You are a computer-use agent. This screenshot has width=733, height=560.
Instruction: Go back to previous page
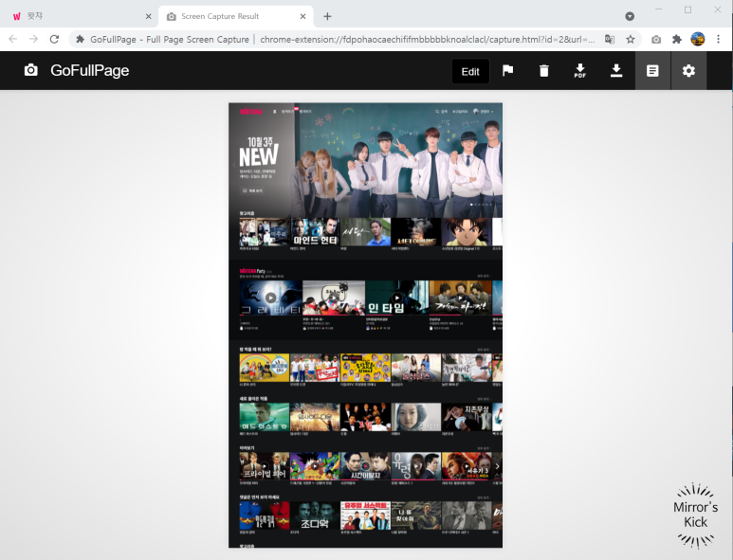click(13, 39)
